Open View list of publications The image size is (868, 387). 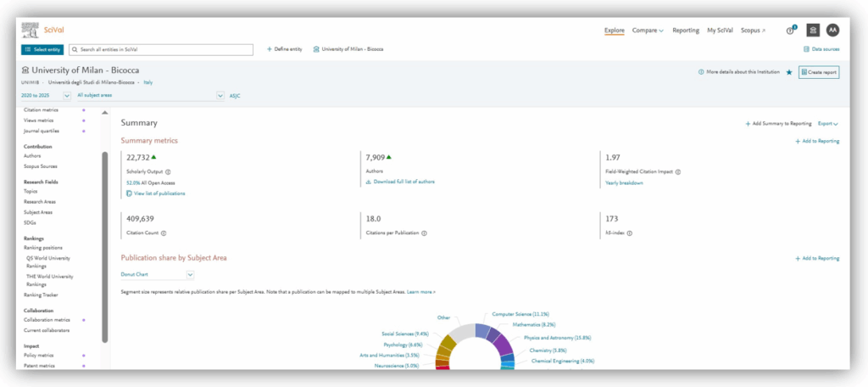coord(156,193)
